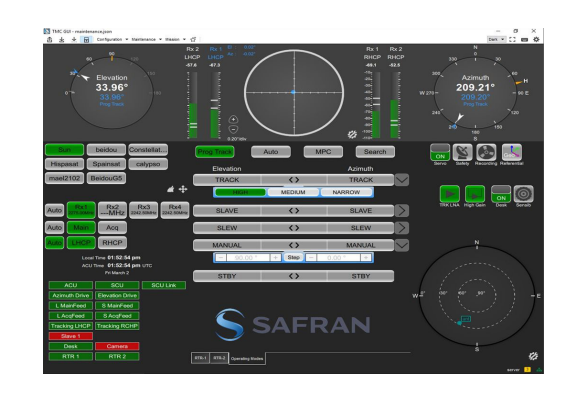Expand the SLAVE mode row arrow

[x=402, y=210]
